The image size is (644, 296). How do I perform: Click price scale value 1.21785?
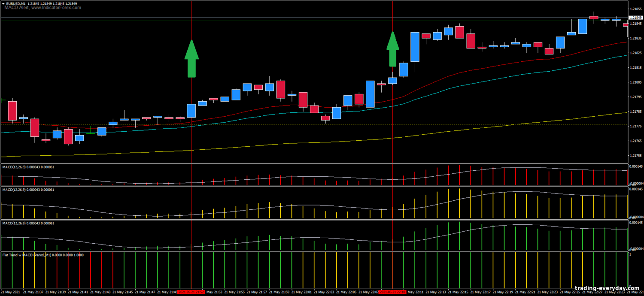(636, 112)
